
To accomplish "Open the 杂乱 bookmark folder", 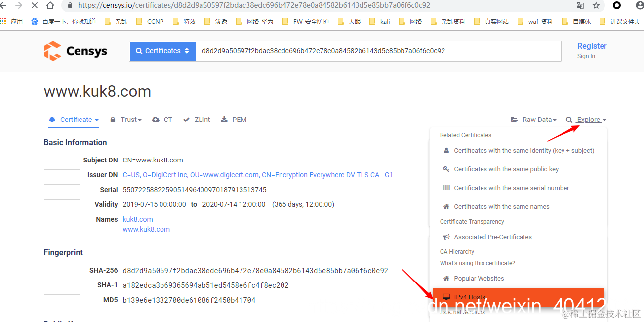I will (116, 21).
